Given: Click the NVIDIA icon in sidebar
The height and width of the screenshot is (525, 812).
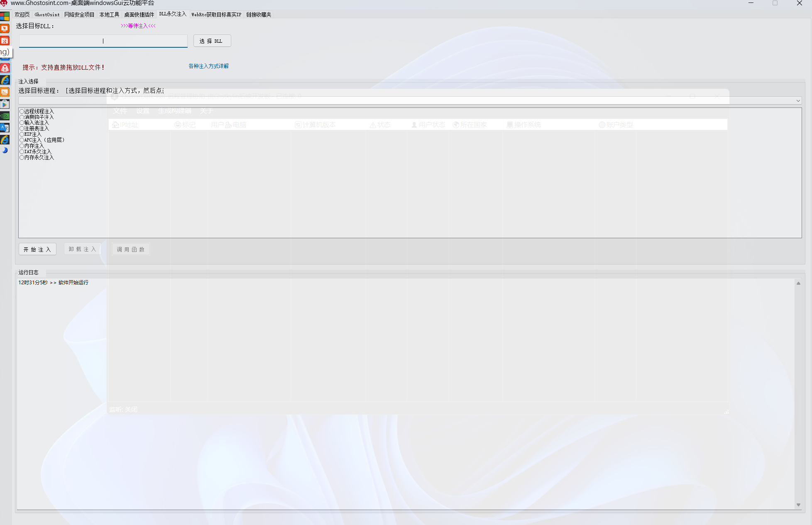Looking at the screenshot, I should (5, 116).
